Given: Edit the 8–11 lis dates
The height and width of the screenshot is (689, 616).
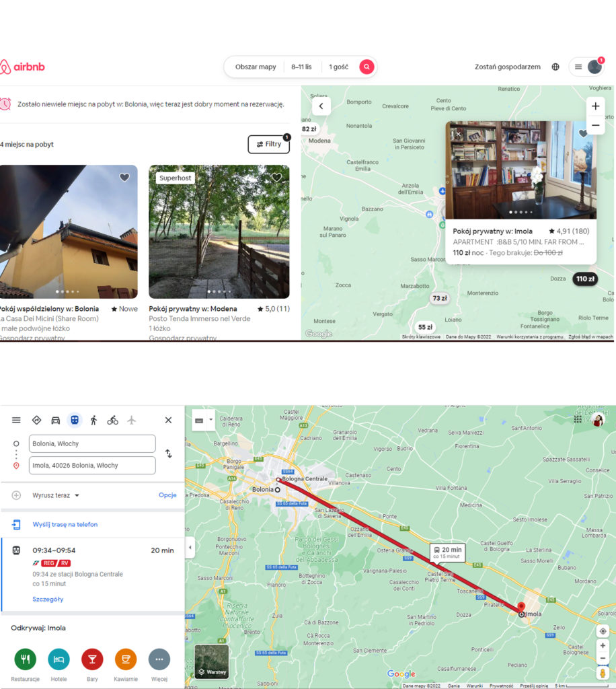Looking at the screenshot, I should point(301,67).
